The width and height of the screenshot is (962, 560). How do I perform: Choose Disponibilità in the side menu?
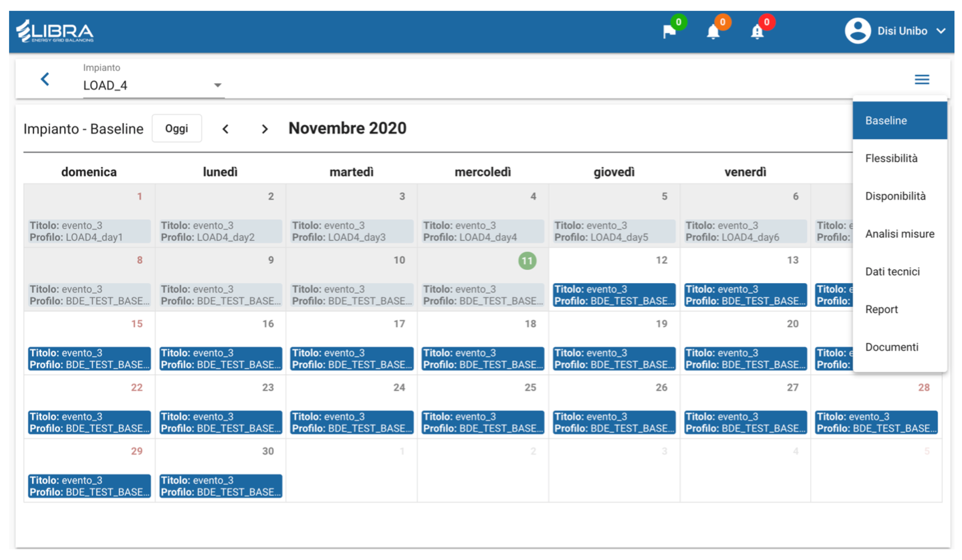[895, 196]
